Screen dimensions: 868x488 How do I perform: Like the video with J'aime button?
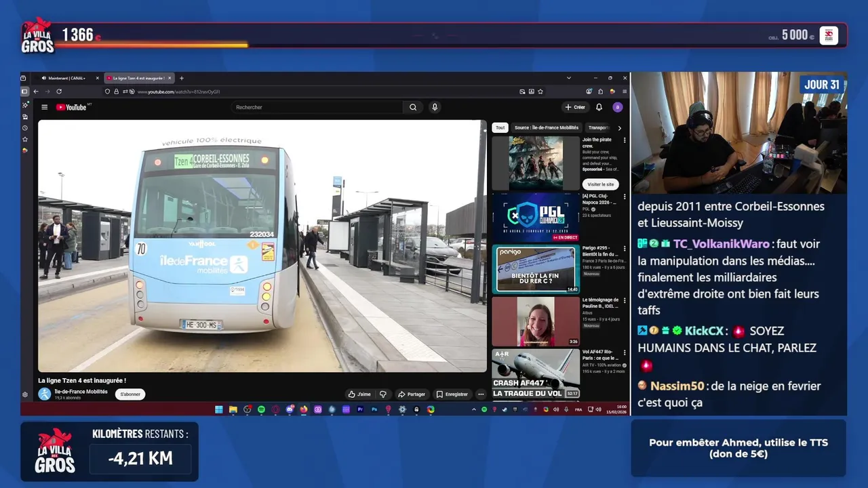tap(359, 394)
